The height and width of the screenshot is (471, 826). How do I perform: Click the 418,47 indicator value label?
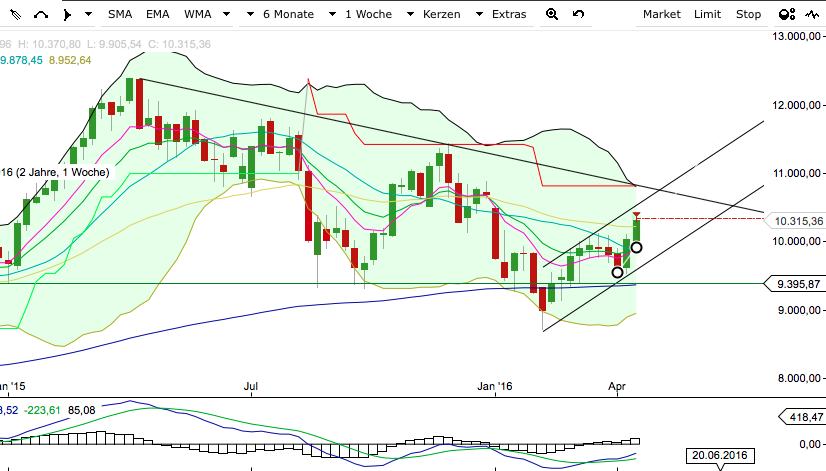click(x=802, y=417)
